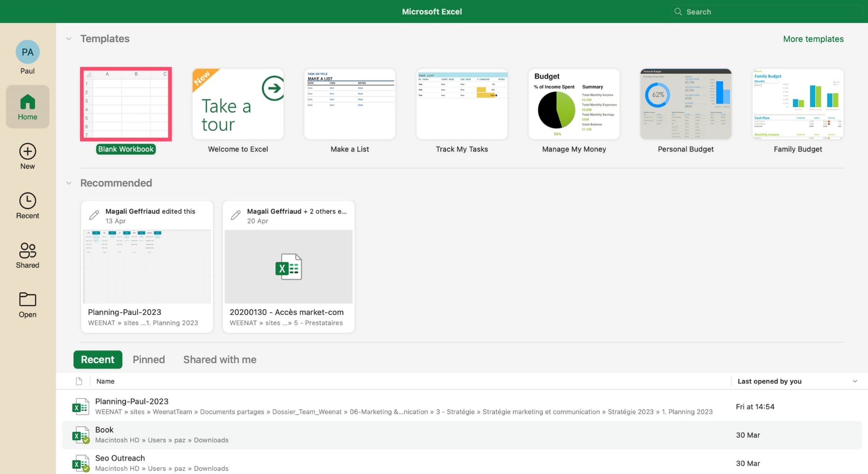Select the Blank Workbook template thumbnail
This screenshot has height=474, width=868.
tap(126, 104)
